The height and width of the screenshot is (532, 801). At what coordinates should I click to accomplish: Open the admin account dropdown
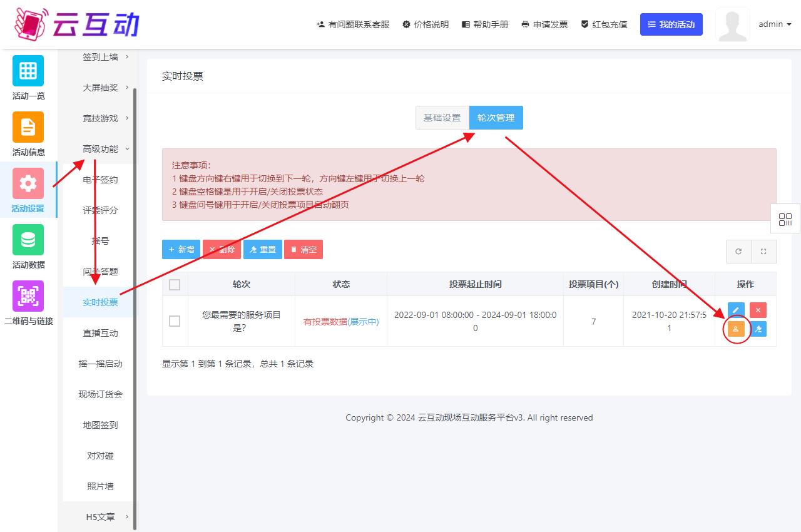click(775, 24)
